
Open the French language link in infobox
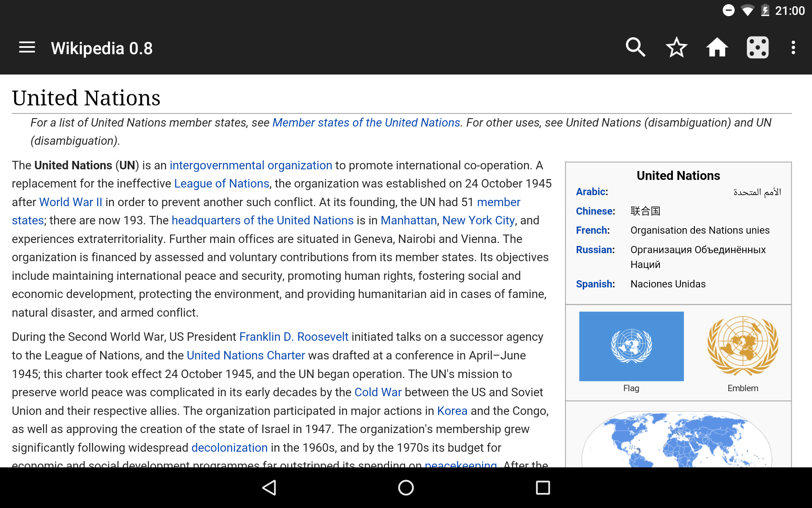click(x=591, y=230)
